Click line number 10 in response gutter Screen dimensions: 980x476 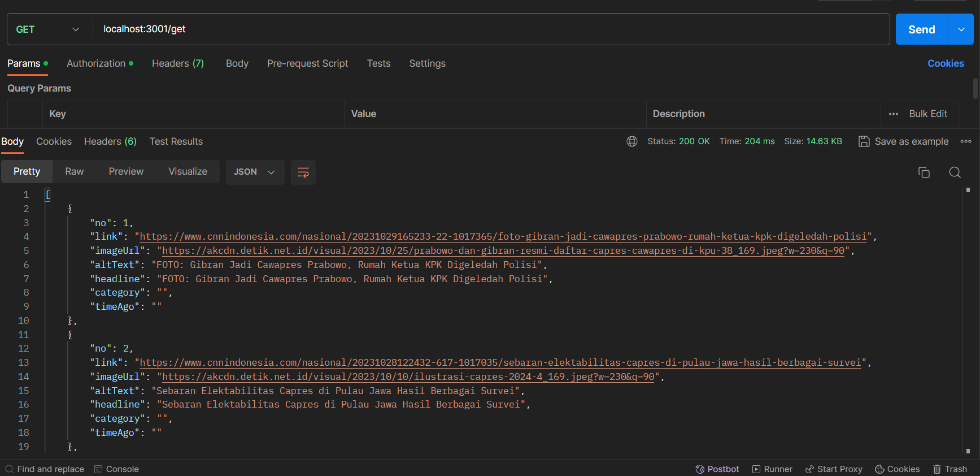23,321
